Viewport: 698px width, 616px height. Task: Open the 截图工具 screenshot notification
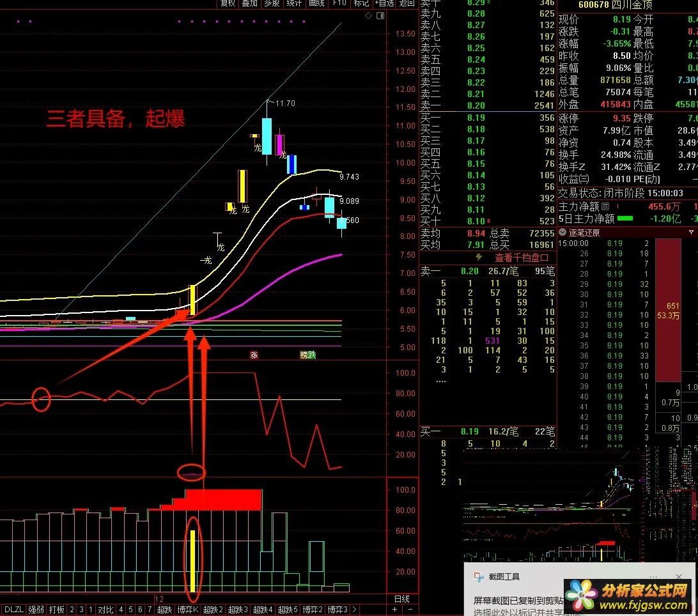pos(580,589)
